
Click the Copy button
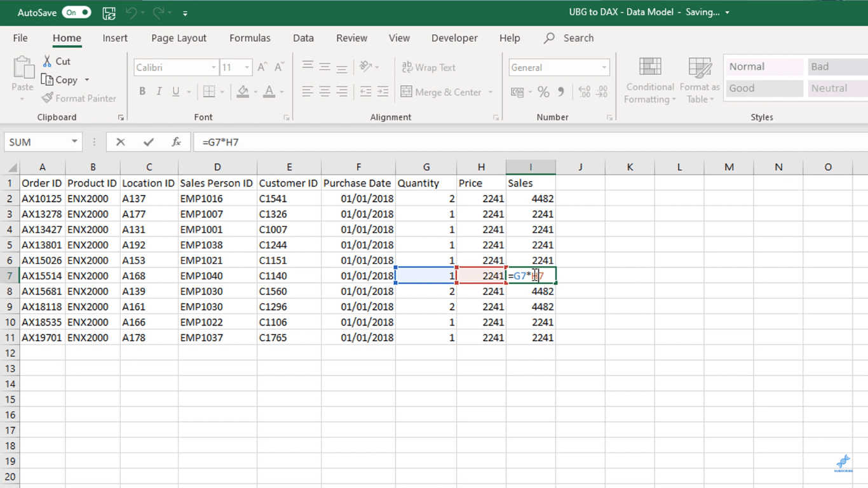60,80
